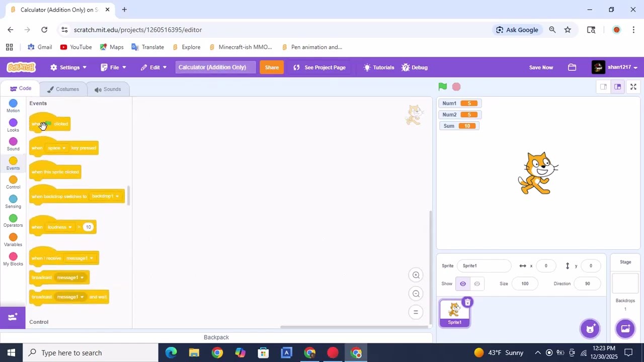Click the workspace horizontal scrollbar
Image resolution: width=644 pixels, height=362 pixels.
354,327
